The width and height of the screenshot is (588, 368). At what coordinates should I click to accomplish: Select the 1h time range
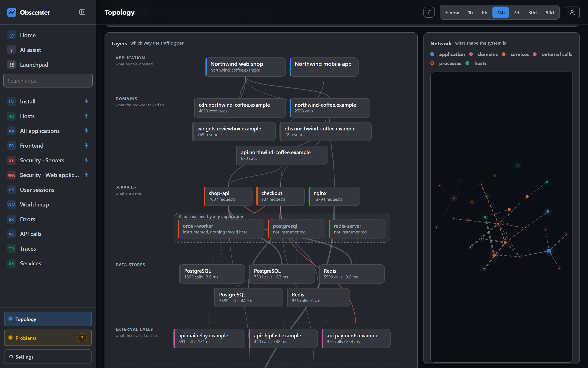[x=470, y=12]
